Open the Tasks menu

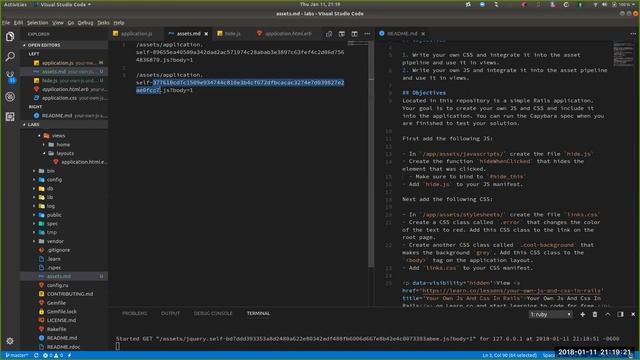coord(103,23)
